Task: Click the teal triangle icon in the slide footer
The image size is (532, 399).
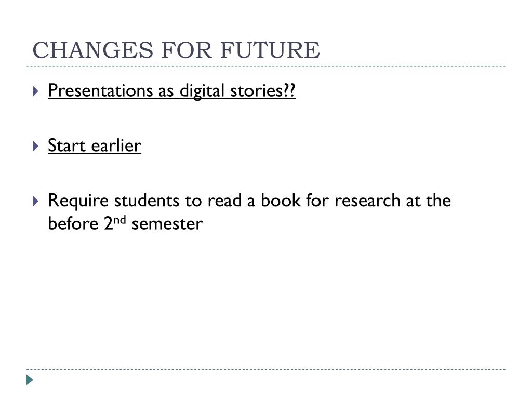Action: coord(30,380)
